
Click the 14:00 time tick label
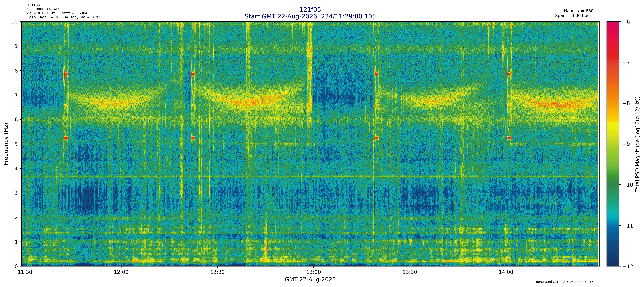pos(506,272)
